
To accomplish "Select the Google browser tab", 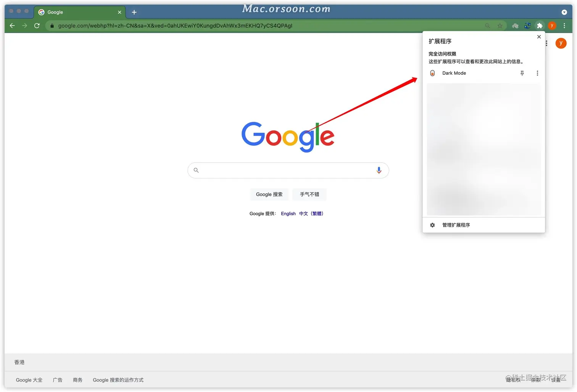I will [80, 12].
